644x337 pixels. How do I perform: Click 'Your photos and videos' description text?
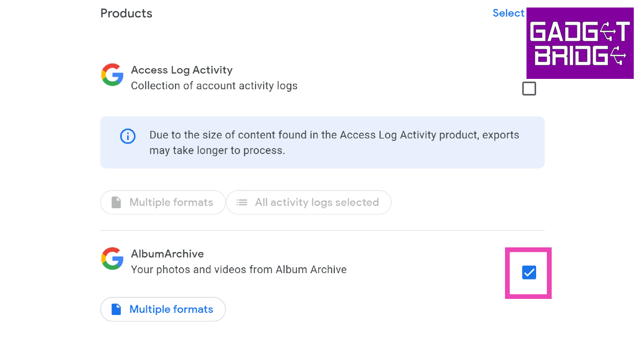point(238,269)
